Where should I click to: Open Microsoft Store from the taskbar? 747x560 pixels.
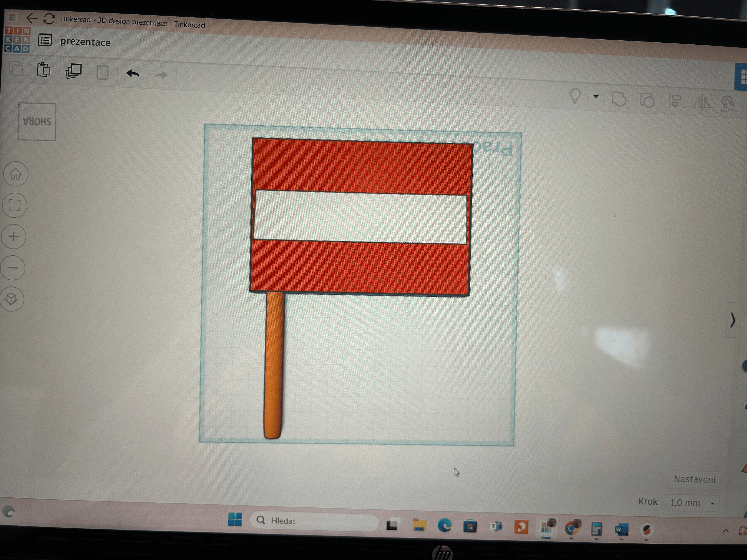(470, 526)
